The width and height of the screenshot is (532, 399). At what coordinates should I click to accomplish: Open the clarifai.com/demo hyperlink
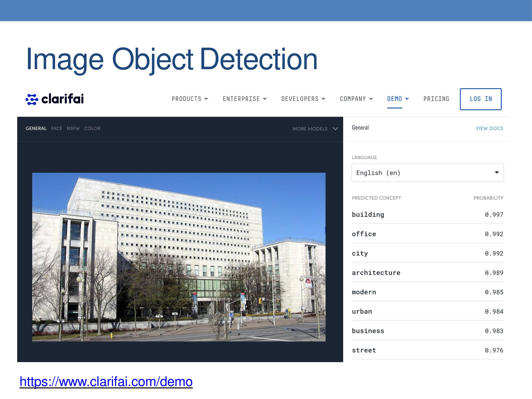(106, 382)
